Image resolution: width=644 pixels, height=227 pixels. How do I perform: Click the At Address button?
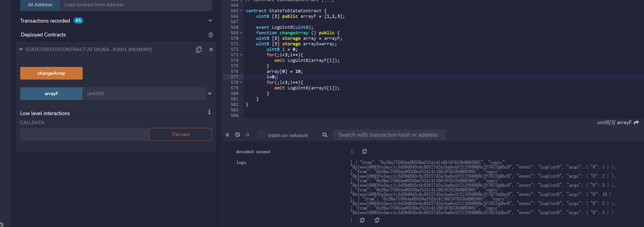pos(40,5)
